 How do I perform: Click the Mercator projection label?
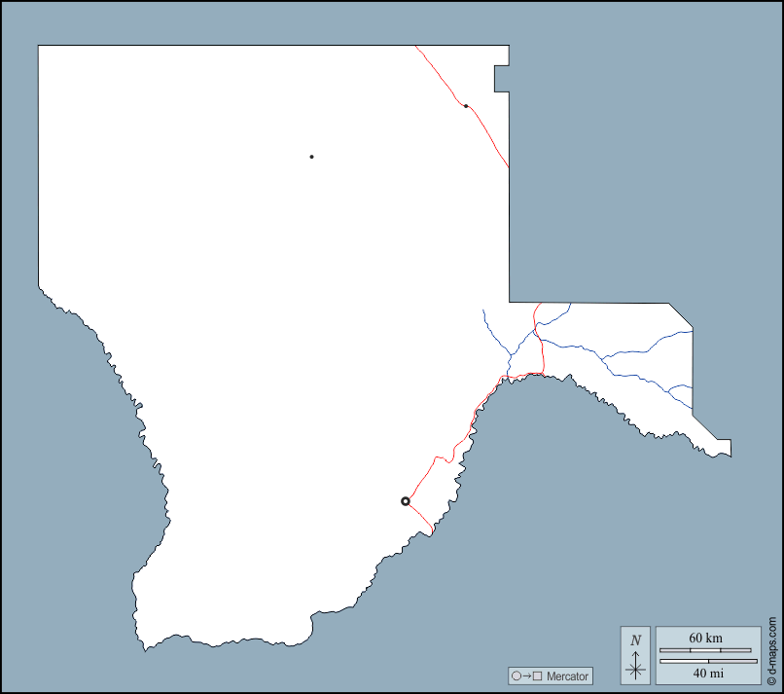568,676
